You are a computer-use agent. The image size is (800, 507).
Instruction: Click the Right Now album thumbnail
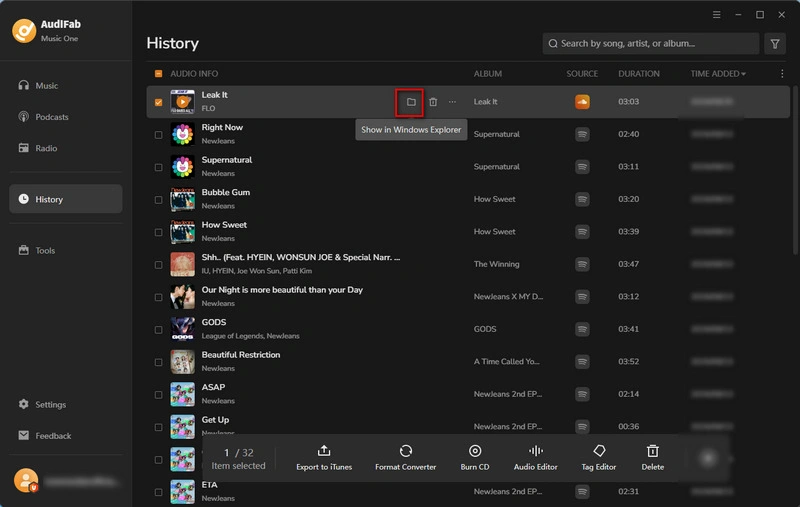[x=182, y=135]
